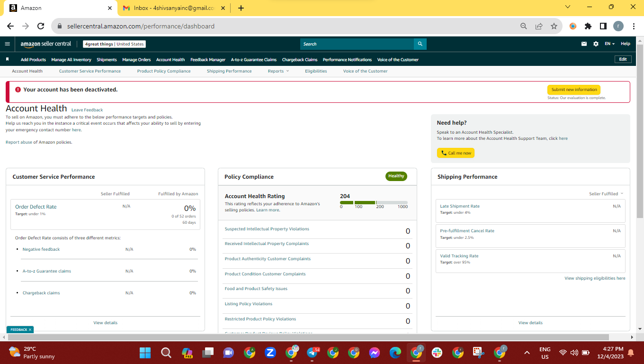Open Copilot preview from the taskbar
This screenshot has width=644, height=364.
[x=188, y=353]
